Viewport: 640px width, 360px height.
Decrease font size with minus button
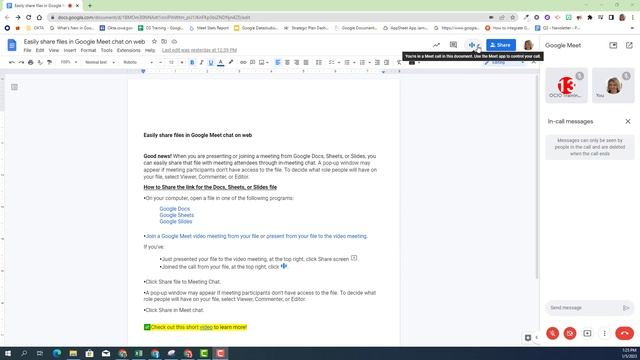click(160, 62)
